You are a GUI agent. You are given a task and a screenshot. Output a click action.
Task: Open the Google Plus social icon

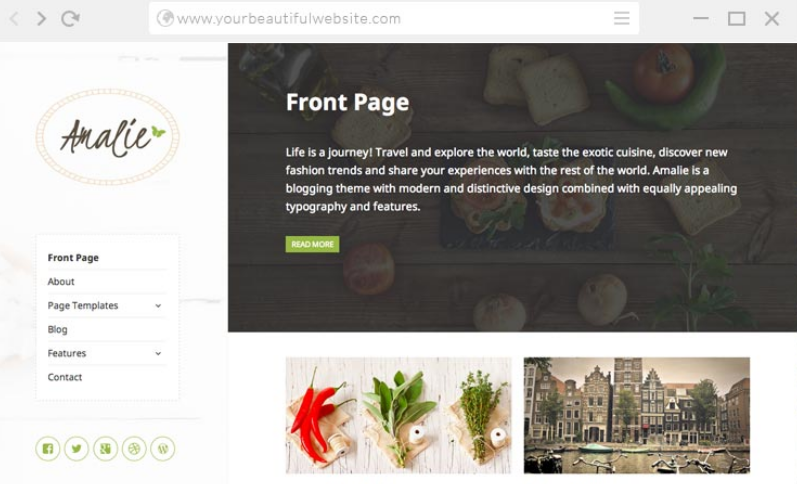click(x=105, y=448)
